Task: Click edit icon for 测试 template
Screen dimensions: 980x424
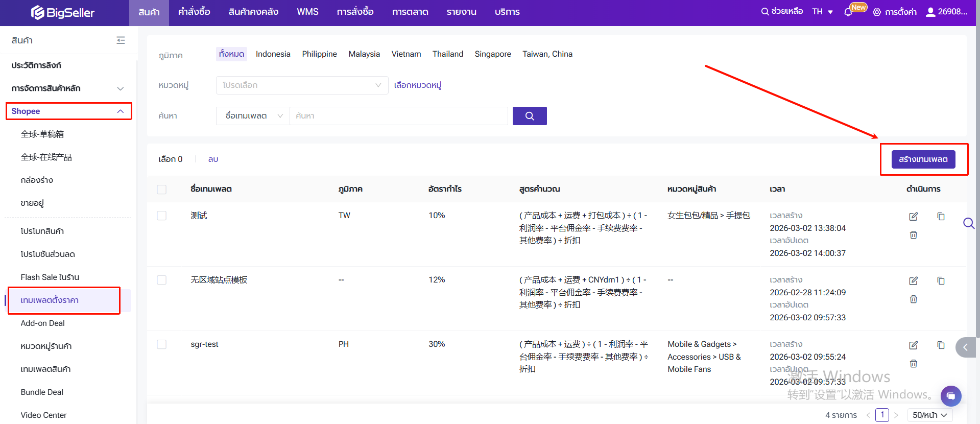Action: click(x=913, y=217)
